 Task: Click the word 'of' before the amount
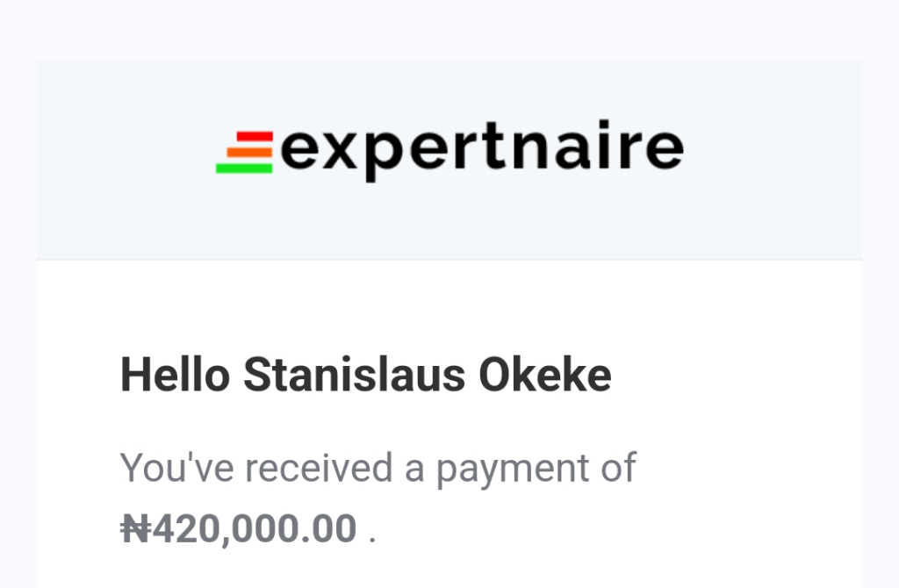[617, 468]
